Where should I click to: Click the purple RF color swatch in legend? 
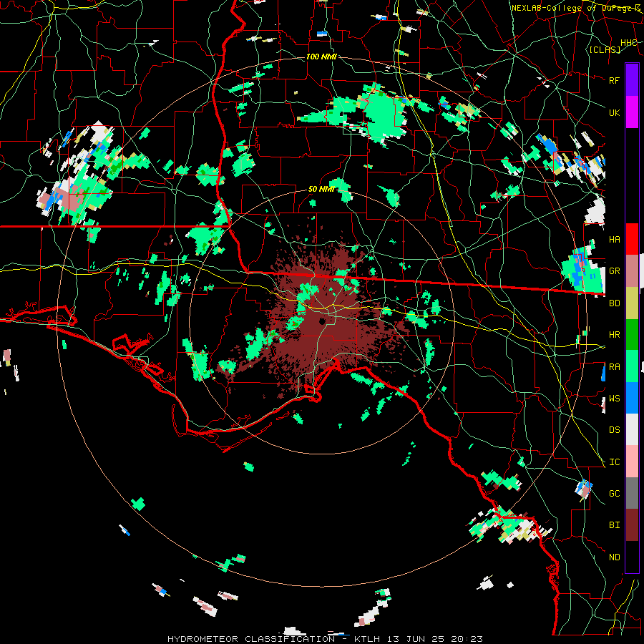(632, 80)
